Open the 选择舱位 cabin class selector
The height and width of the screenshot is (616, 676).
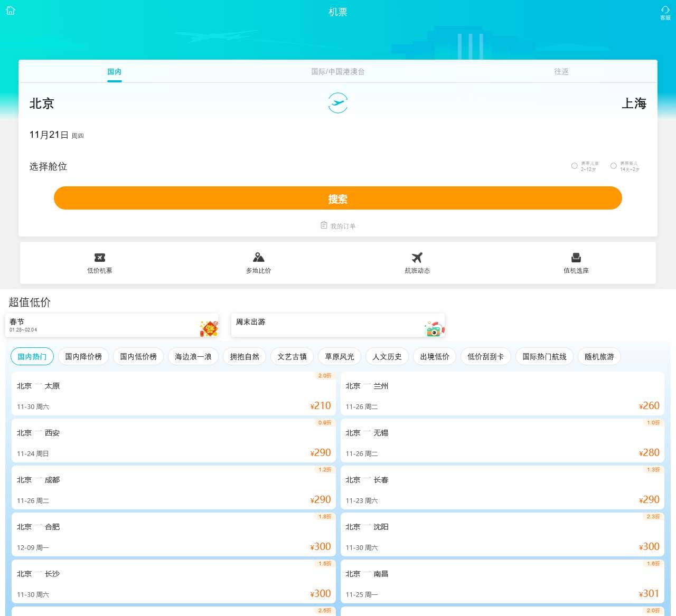(49, 167)
